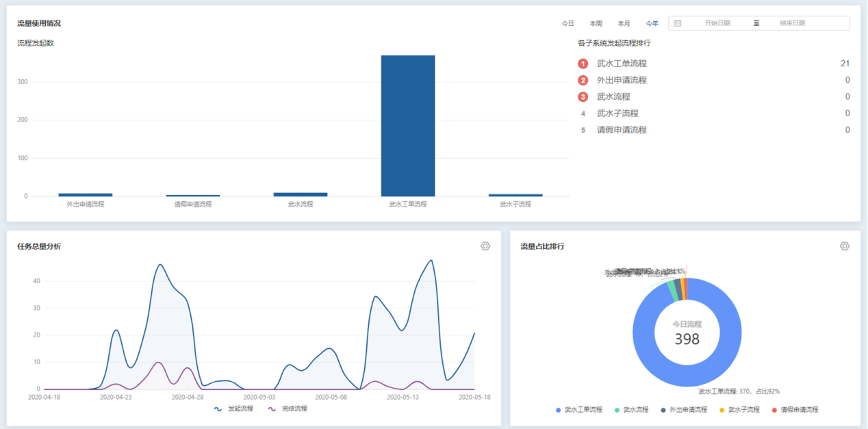Click the rank badge 3 beside 武水流程
The height and width of the screenshot is (429, 868).
(583, 96)
